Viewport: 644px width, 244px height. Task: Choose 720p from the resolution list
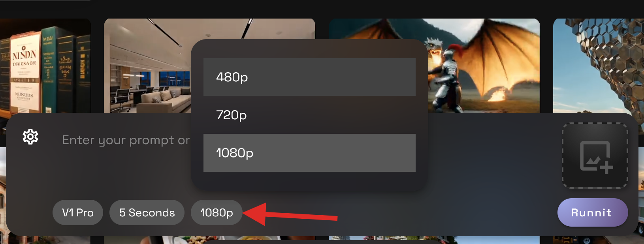click(x=309, y=115)
